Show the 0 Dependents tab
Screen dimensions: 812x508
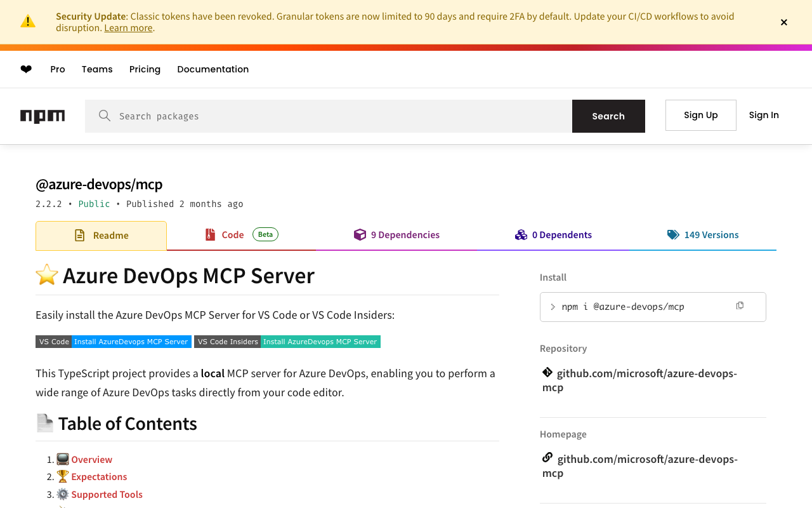tap(553, 235)
